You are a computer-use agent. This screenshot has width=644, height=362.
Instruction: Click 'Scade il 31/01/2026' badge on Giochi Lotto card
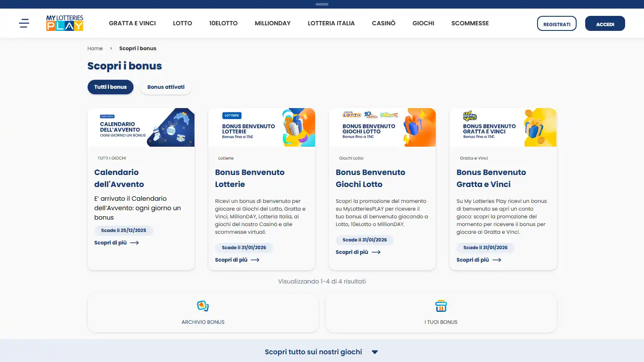(x=365, y=240)
